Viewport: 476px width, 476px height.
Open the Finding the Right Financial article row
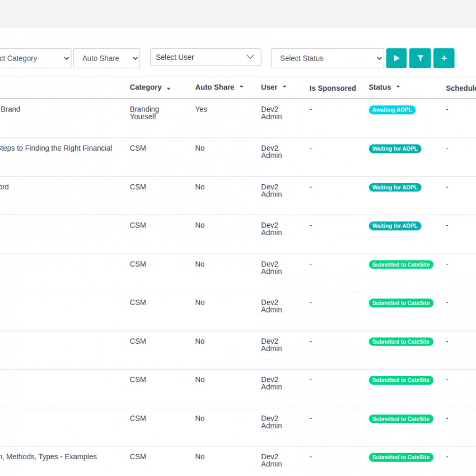[56, 148]
